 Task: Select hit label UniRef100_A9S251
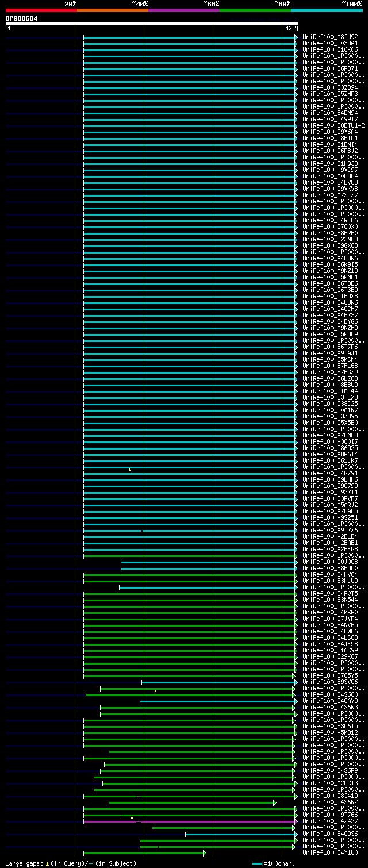point(330,518)
